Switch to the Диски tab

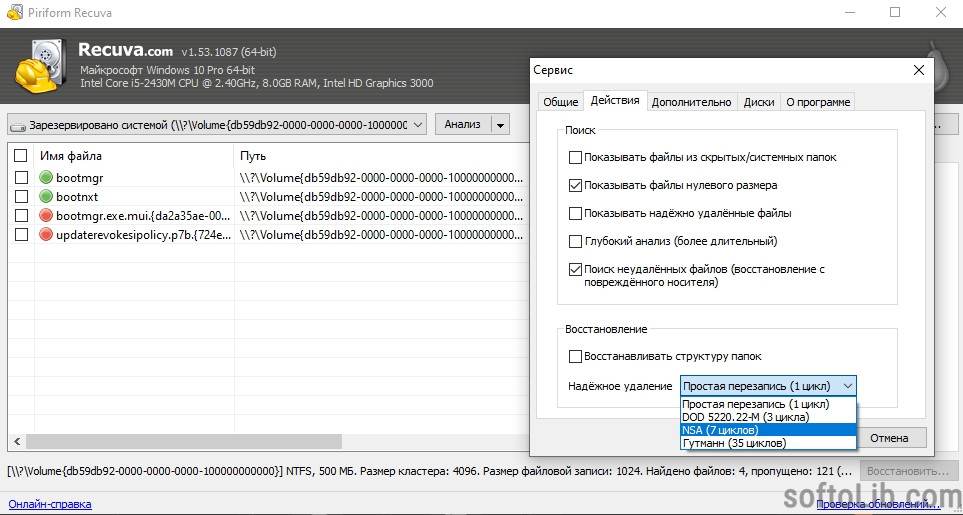758,102
